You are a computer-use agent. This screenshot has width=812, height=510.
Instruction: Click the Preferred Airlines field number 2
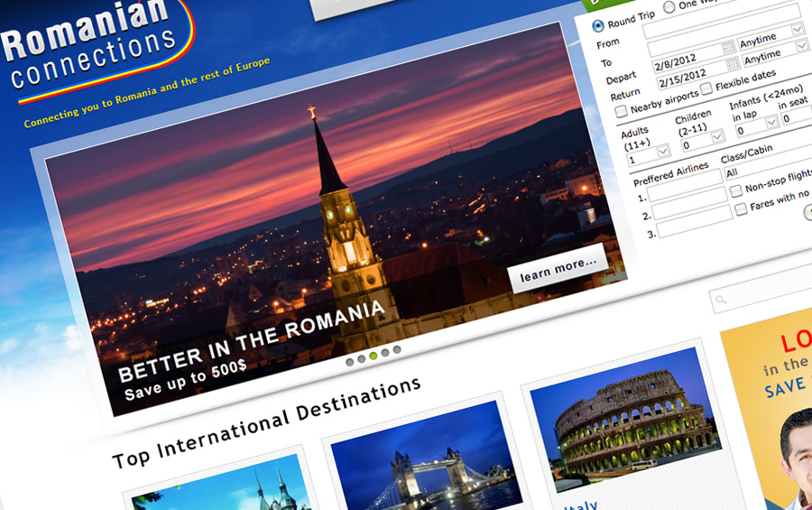690,204
